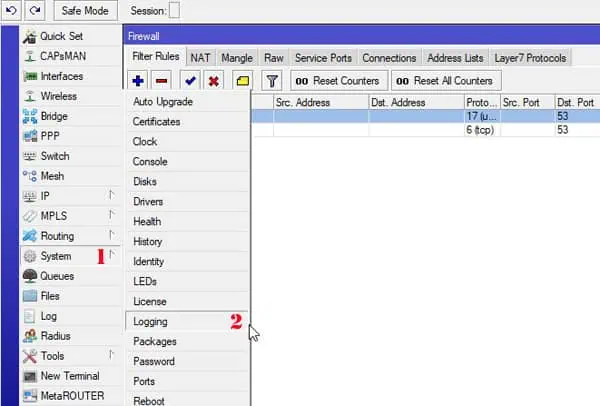The image size is (600, 406).
Task: Click the blue plus add rule icon
Action: click(x=138, y=81)
